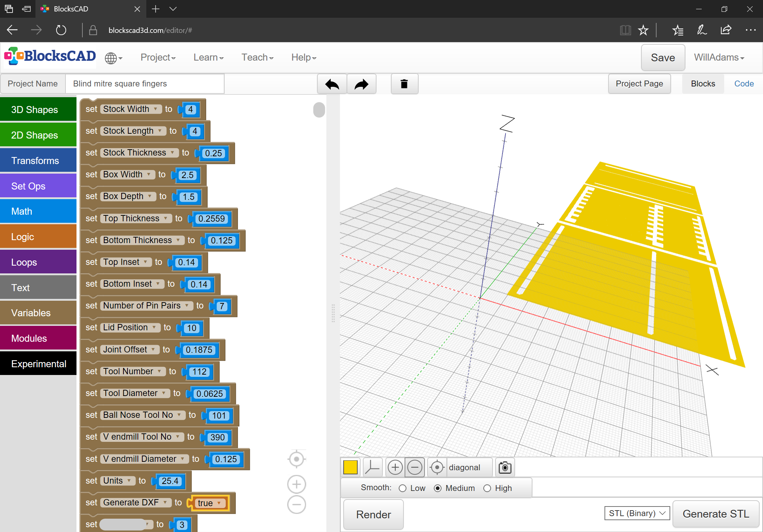Zoom in the blocks workspace

tap(296, 484)
